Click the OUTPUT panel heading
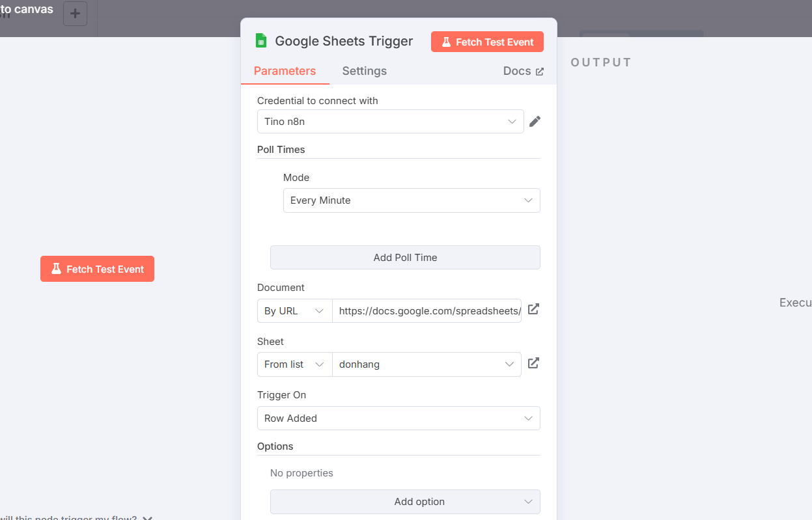Image resolution: width=812 pixels, height=520 pixels. point(601,62)
